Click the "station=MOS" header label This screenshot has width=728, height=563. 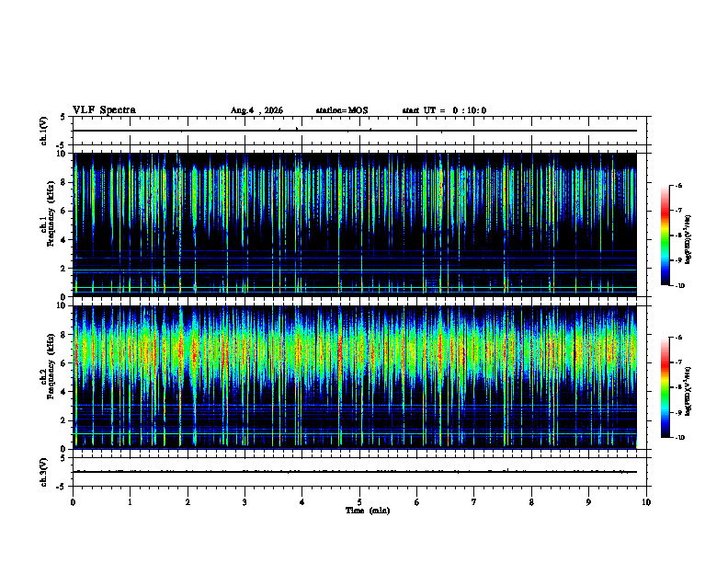click(x=342, y=110)
